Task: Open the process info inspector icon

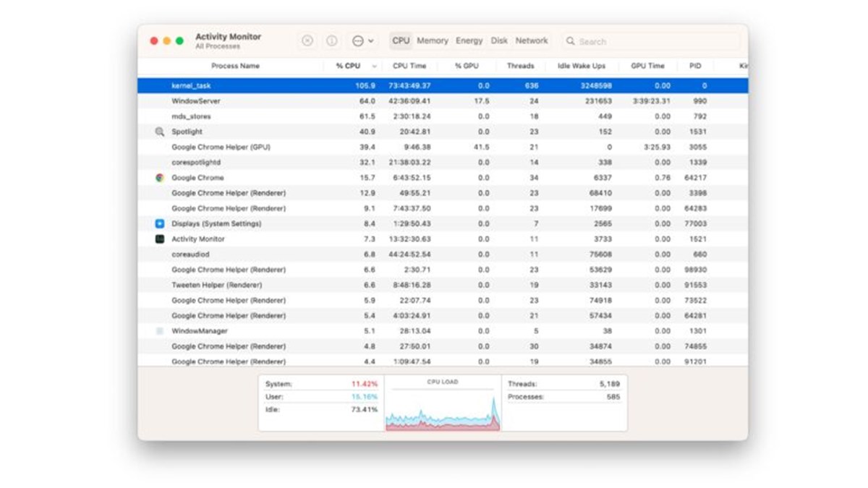Action: pyautogui.click(x=332, y=41)
